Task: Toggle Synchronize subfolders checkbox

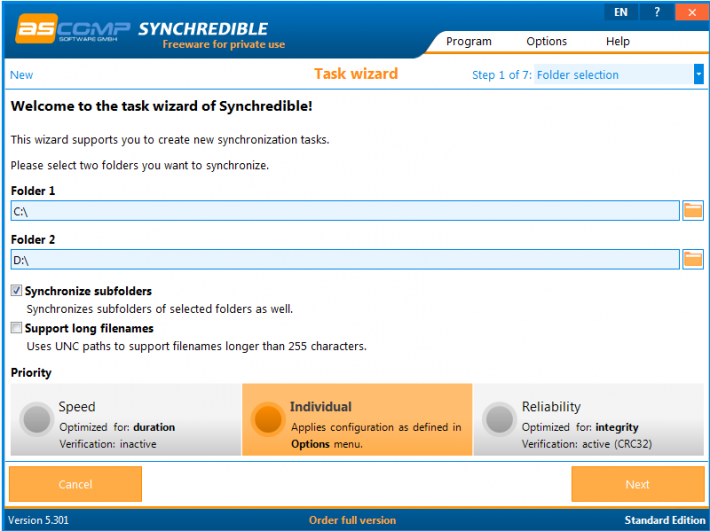Action: (x=16, y=291)
